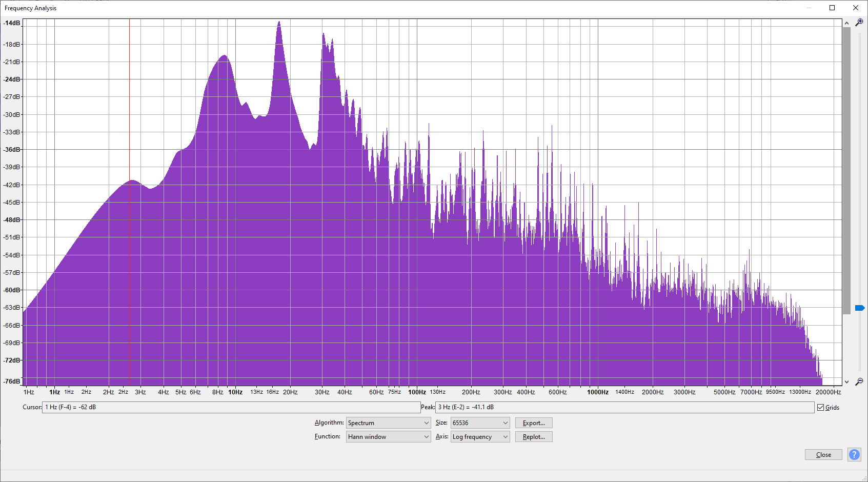Open the Algorithm dropdown showing Spectrum
Image resolution: width=868 pixels, height=482 pixels.
tap(388, 423)
